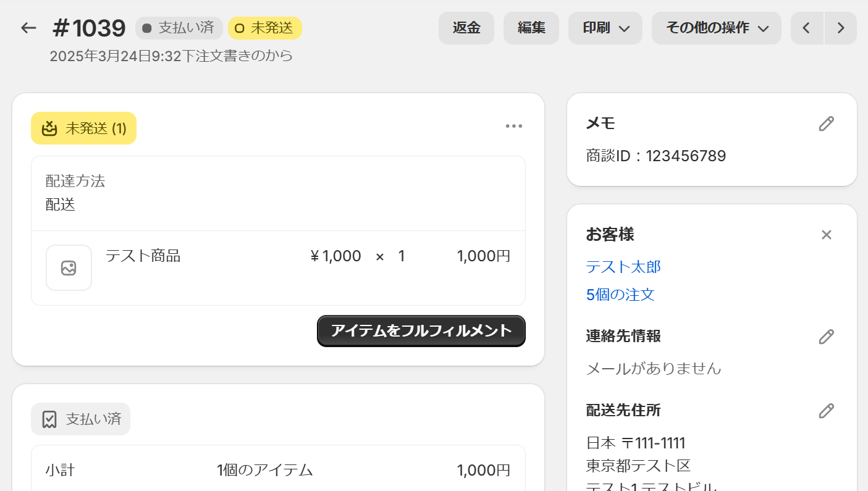This screenshot has height=491, width=868.
Task: Go to the next order
Action: click(x=840, y=28)
